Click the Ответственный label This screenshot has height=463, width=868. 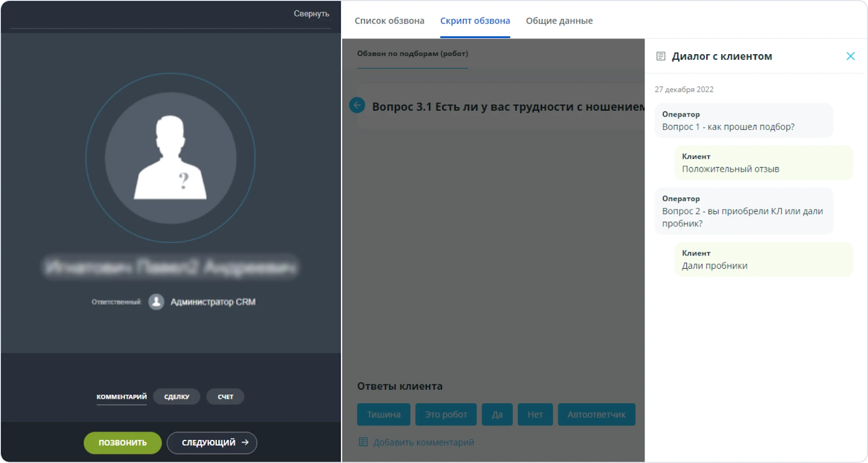point(117,302)
